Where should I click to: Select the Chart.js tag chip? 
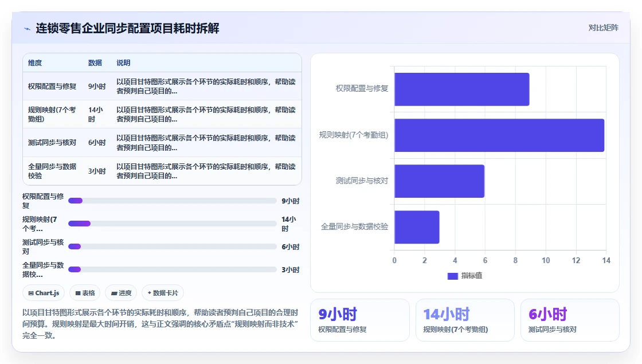point(44,293)
